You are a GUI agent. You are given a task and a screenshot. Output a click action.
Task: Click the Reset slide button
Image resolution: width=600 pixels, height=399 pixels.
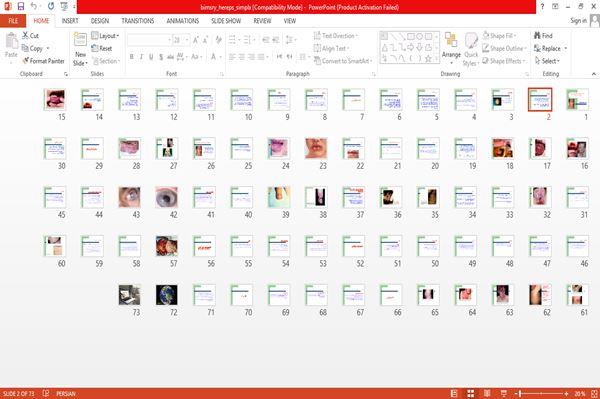click(x=102, y=48)
